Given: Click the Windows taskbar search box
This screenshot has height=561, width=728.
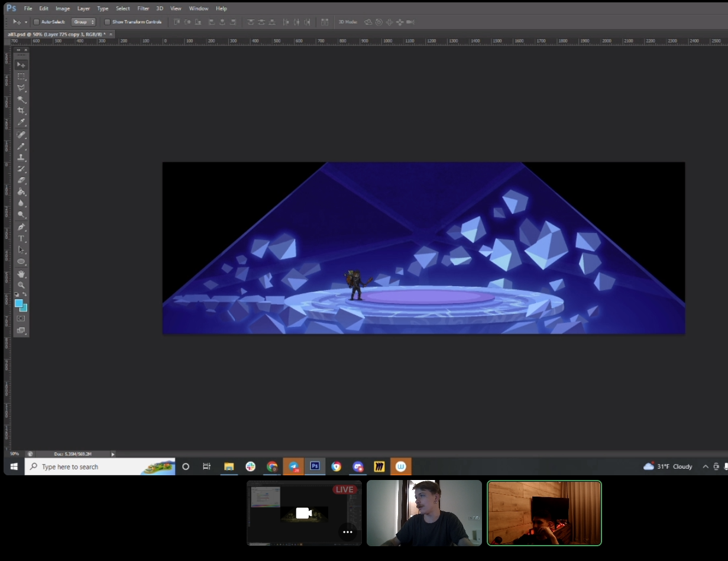Looking at the screenshot, I should coord(100,466).
